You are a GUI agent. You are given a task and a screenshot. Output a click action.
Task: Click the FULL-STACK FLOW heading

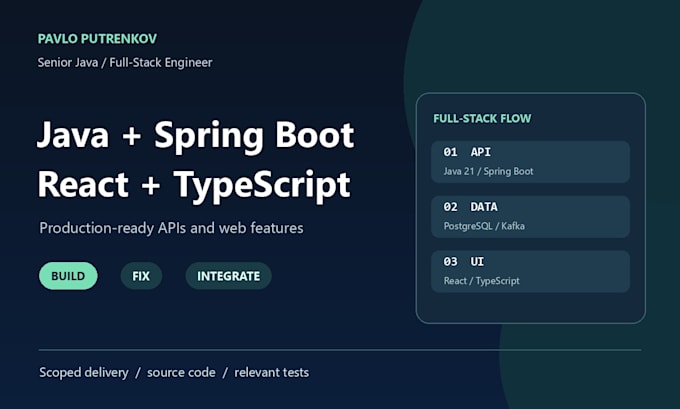pyautogui.click(x=482, y=118)
